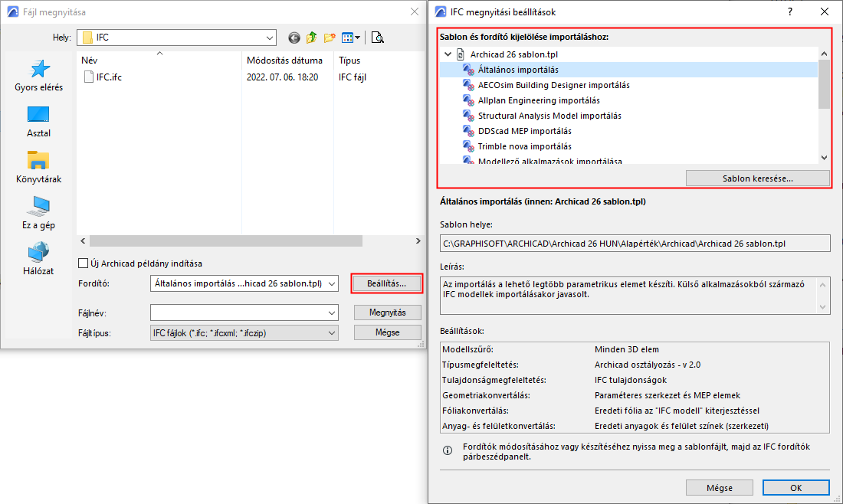Open the Hely folder dropdown
The image size is (843, 504).
(x=269, y=38)
